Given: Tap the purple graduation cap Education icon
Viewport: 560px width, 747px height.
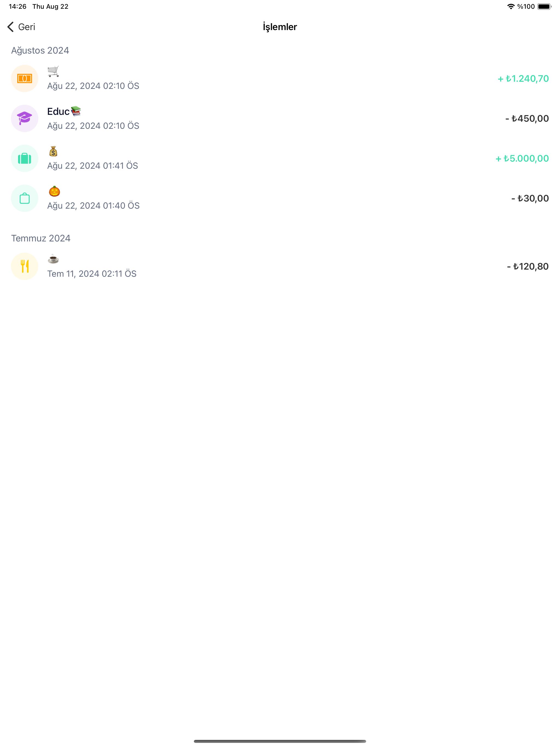Looking at the screenshot, I should coord(25,118).
